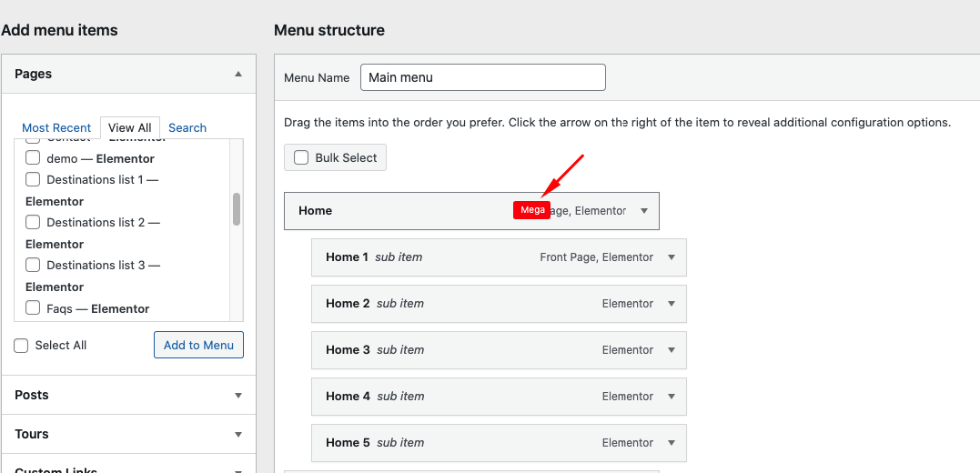Open the Search tab in Pages
This screenshot has width=980, height=473.
coord(187,128)
